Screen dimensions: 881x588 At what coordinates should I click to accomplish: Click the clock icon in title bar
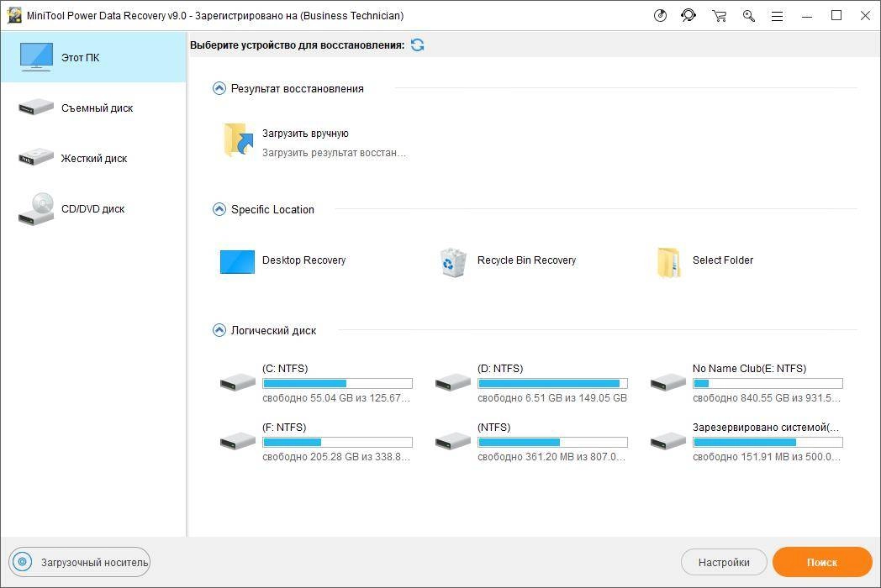click(660, 16)
